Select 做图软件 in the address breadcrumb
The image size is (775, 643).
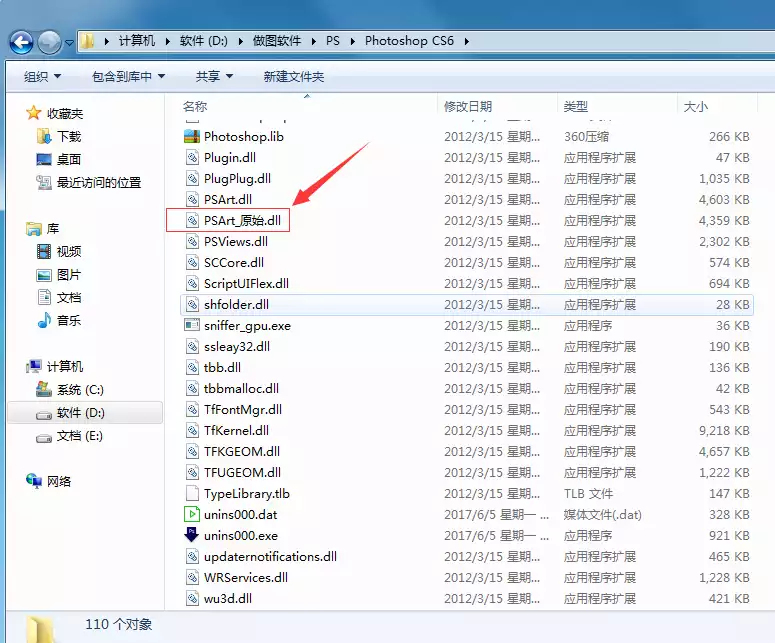point(277,41)
